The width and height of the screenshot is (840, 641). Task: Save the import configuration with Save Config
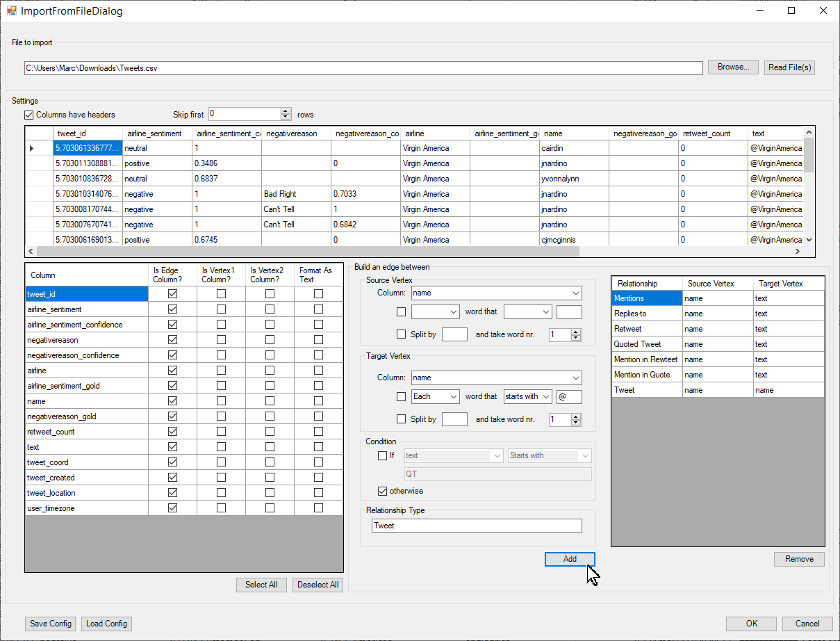pyautogui.click(x=51, y=624)
